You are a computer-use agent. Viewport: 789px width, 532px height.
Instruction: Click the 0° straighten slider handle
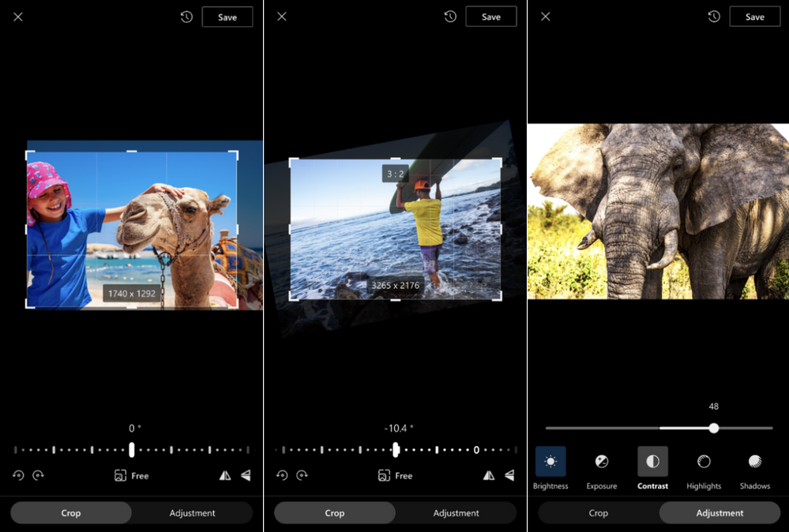(x=131, y=450)
